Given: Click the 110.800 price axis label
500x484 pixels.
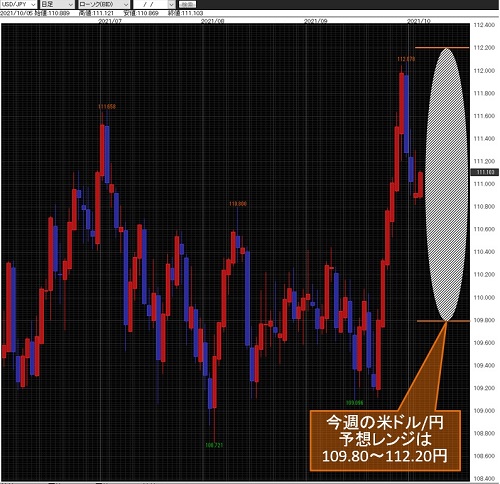Looking at the screenshot, I should [x=484, y=207].
